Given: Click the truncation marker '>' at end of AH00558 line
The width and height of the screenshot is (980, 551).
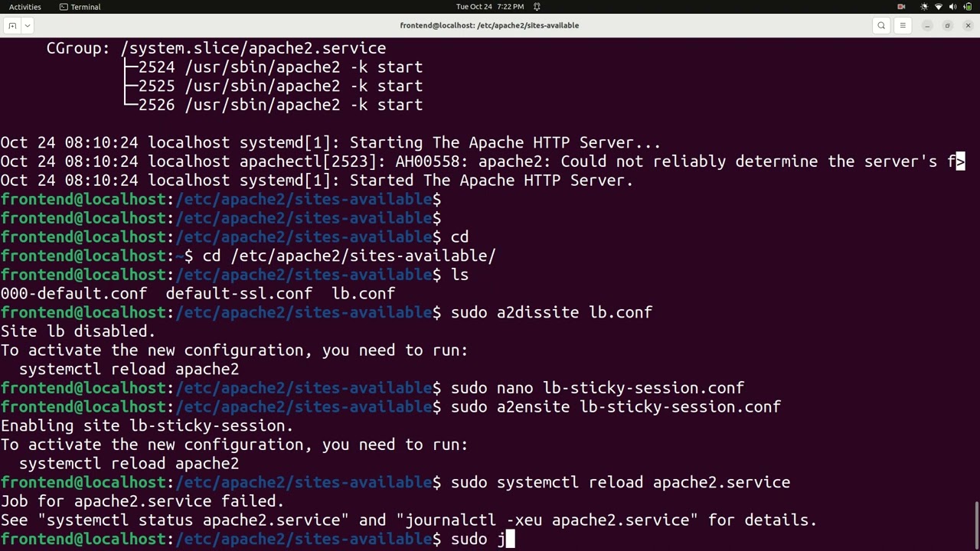Looking at the screenshot, I should click(961, 161).
